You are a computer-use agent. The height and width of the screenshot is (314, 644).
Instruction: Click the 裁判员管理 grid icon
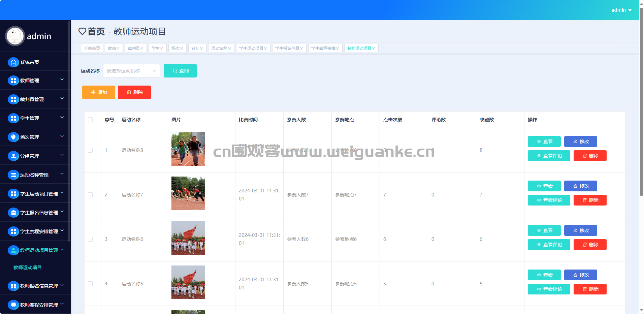[x=13, y=99]
